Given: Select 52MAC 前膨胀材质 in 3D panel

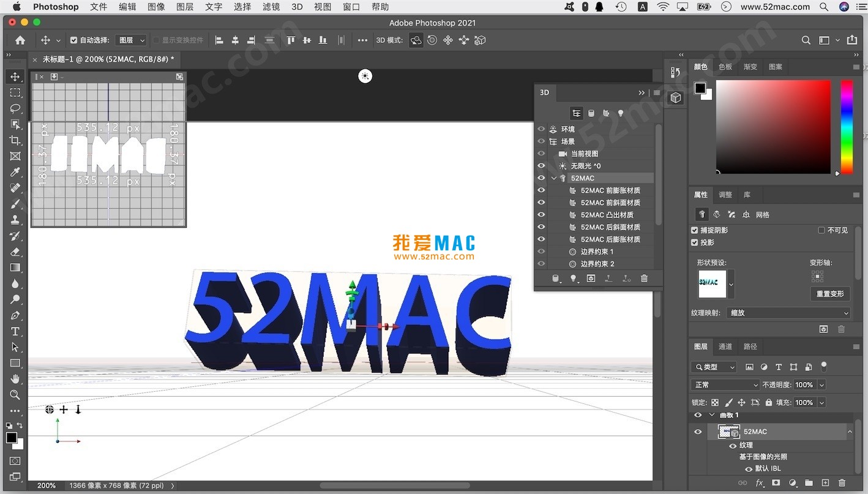Looking at the screenshot, I should [610, 190].
